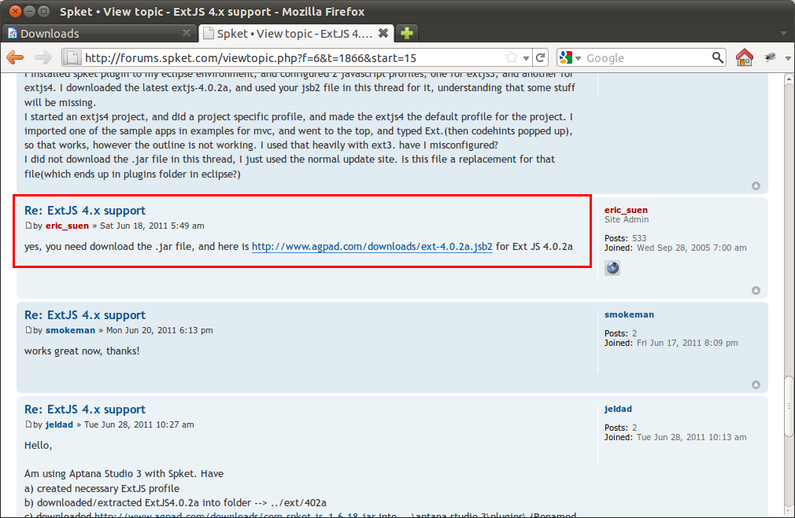Screen dimensions: 795x518
Task: Bookmark this page with the star icon
Action: point(512,58)
